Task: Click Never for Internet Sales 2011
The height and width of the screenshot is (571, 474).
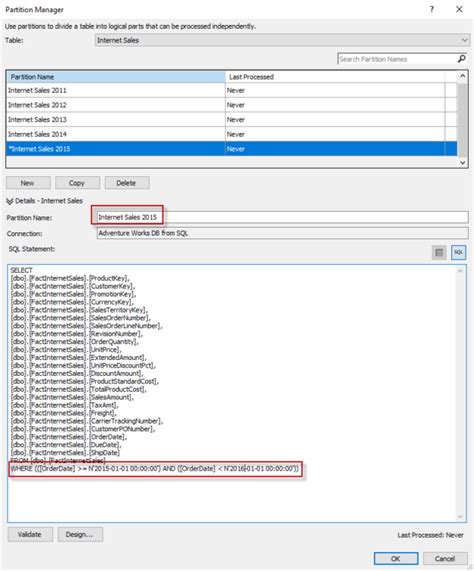Action: 236,90
